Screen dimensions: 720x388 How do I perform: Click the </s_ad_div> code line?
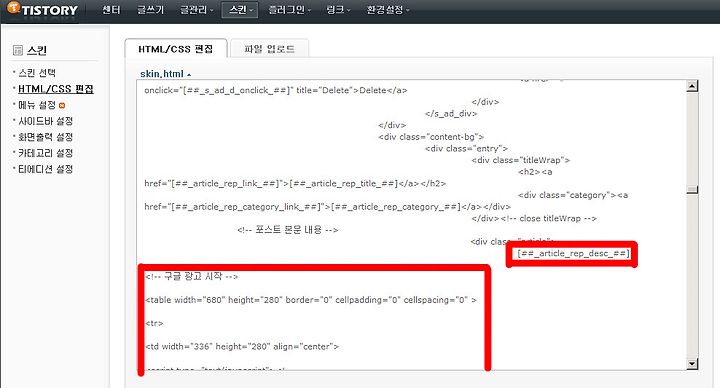451,113
